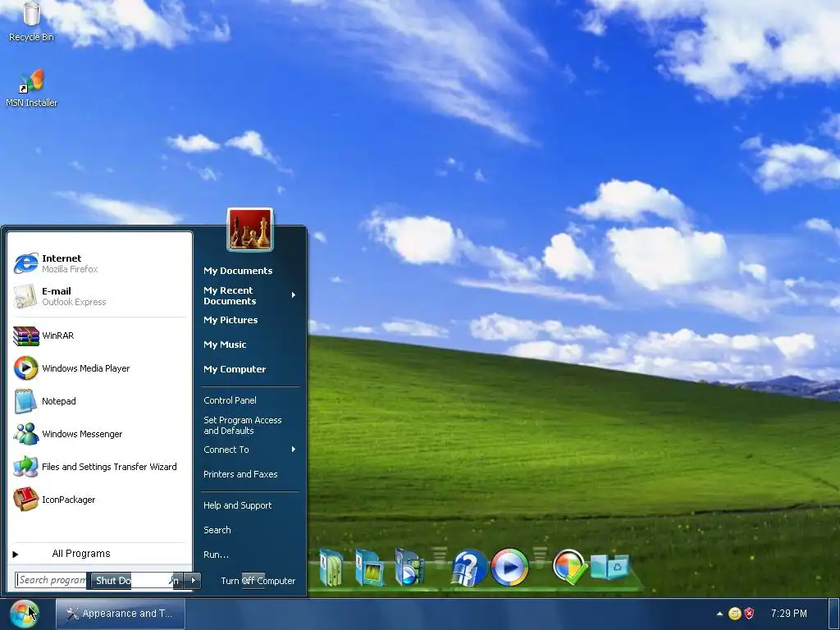Expand Connect To submenu arrow
The height and width of the screenshot is (630, 840).
294,450
